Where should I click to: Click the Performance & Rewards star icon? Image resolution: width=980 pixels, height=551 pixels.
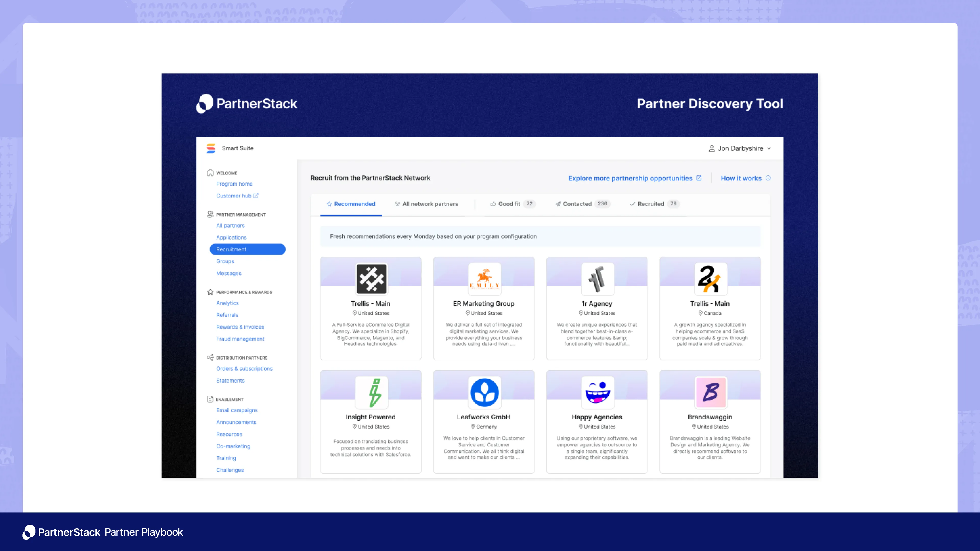click(x=210, y=292)
